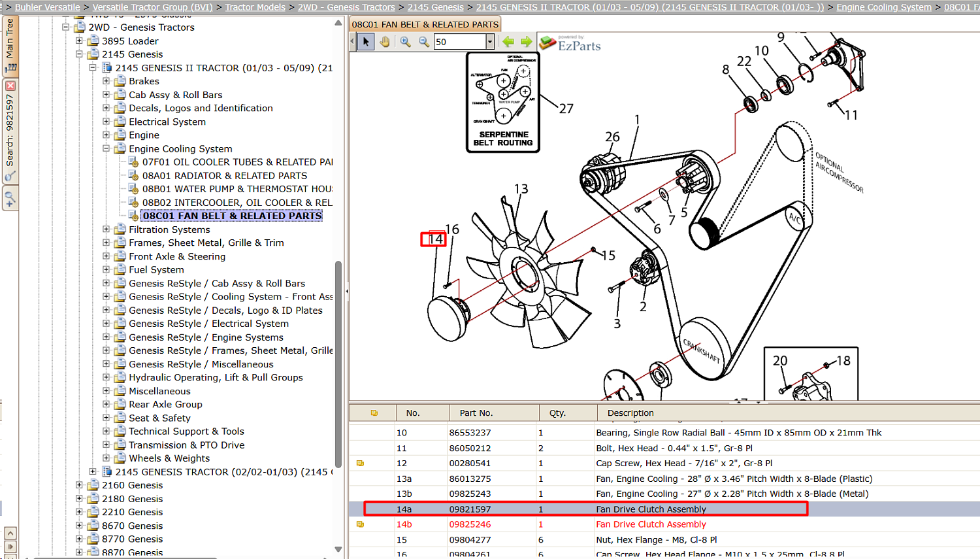This screenshot has width=980, height=559.
Task: Collapse the Engine Cooling System folder
Action: [106, 148]
